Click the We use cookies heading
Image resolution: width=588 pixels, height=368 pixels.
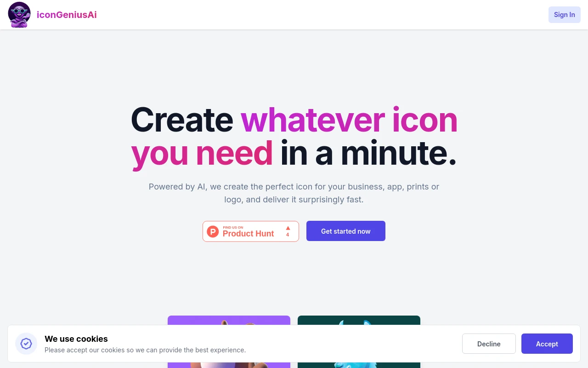(76, 339)
